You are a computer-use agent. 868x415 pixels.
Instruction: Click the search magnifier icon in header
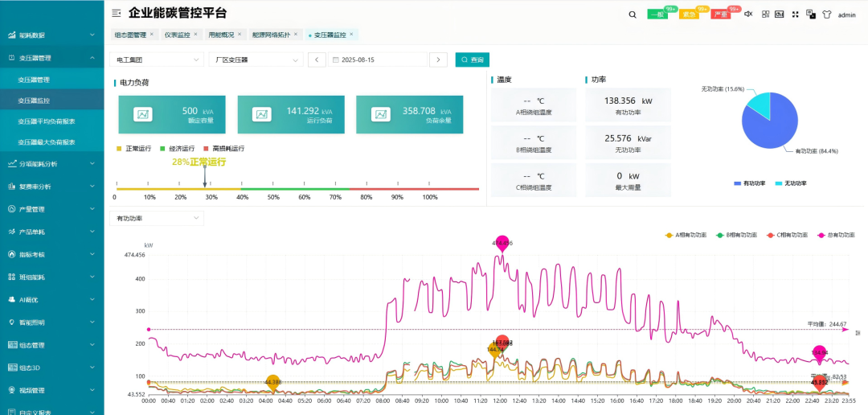[x=633, y=14]
